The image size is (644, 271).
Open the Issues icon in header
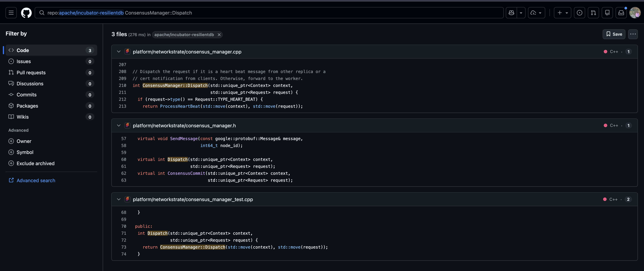click(579, 13)
